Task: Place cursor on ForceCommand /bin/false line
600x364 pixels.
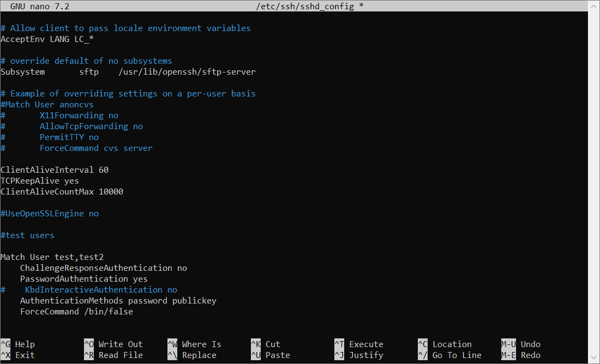Action: (76, 312)
